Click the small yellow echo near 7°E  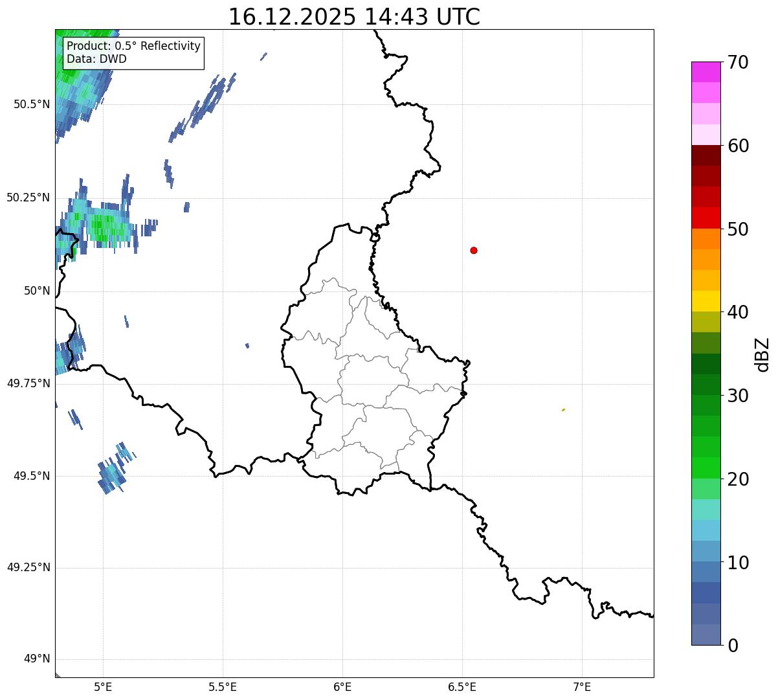point(563,410)
